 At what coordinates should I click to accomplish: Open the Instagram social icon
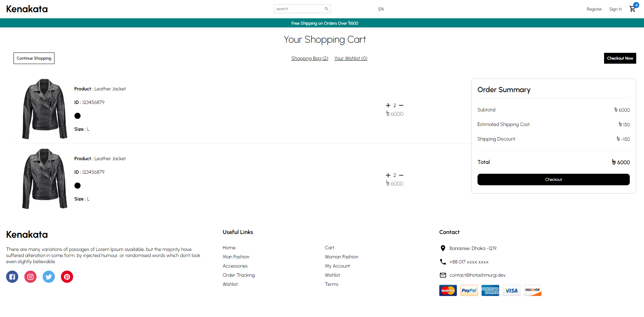[30, 277]
